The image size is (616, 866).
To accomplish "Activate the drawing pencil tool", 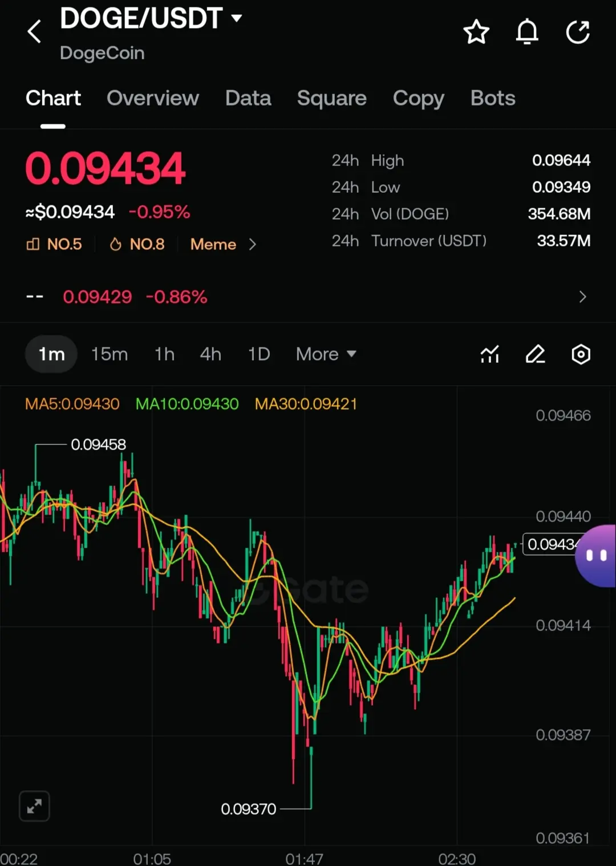I will coord(535,354).
